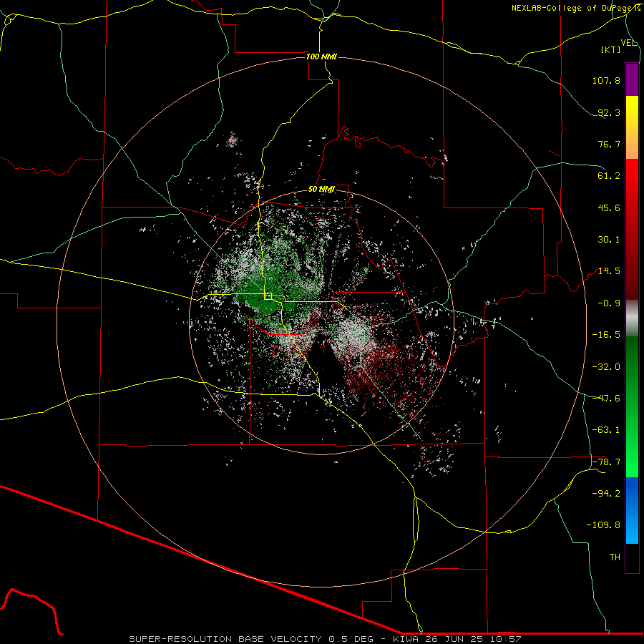This screenshot has height=644, width=644.
Task: Click the TH legend label
Action: pyautogui.click(x=615, y=557)
